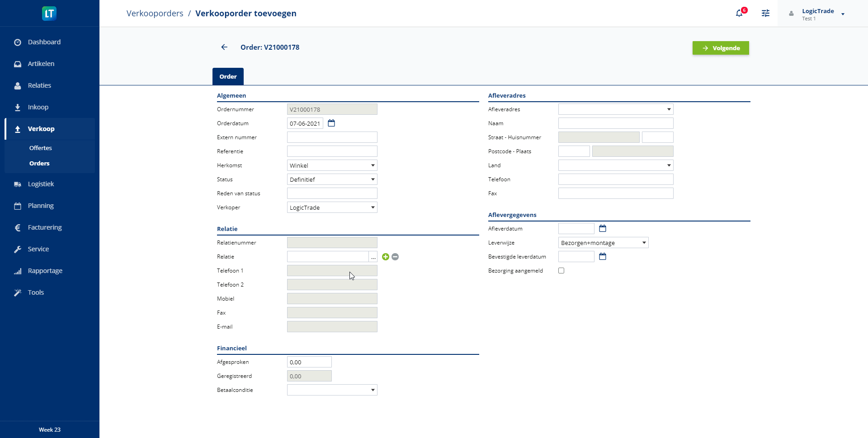This screenshot has height=438, width=868.
Task: Click the Verkooporders breadcrumb link
Action: click(155, 14)
